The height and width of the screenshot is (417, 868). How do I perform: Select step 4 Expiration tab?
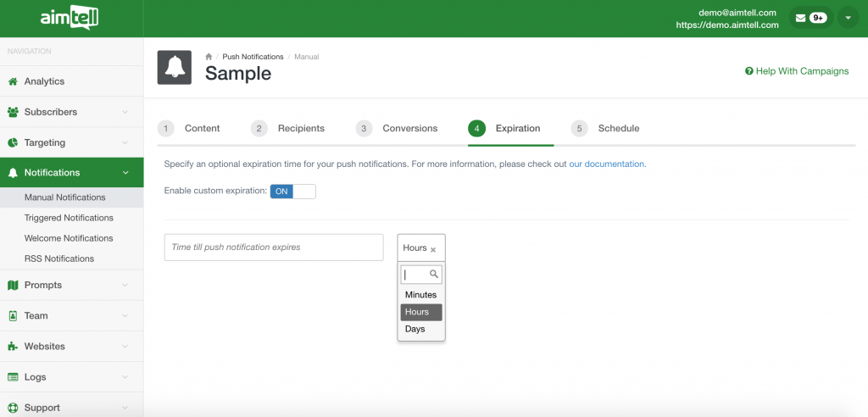click(x=504, y=129)
